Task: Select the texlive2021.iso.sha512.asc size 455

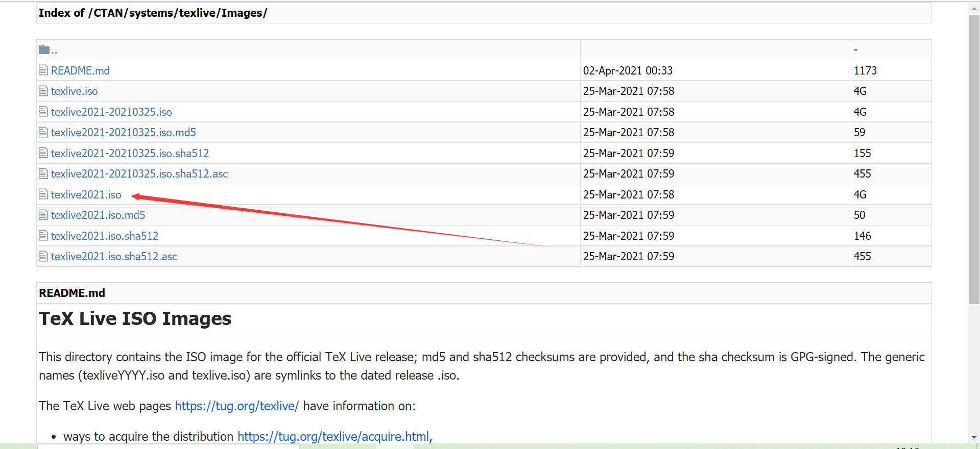Action: click(863, 256)
